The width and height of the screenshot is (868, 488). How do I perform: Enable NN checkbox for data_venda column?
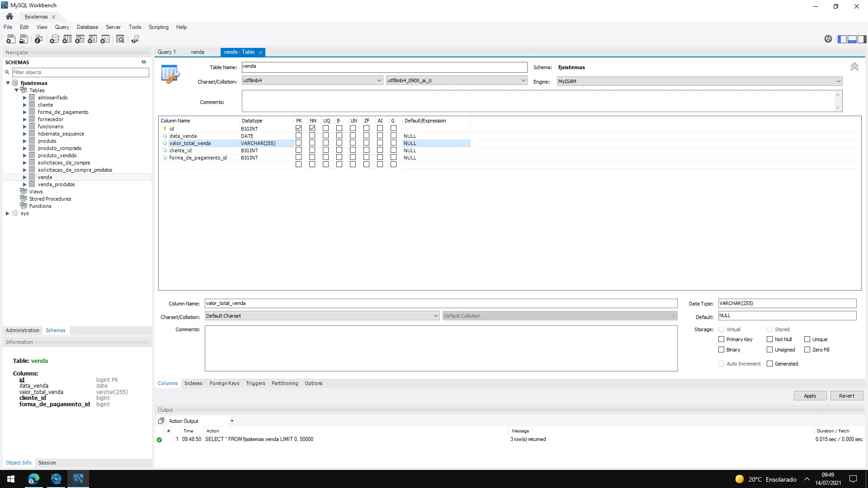312,136
